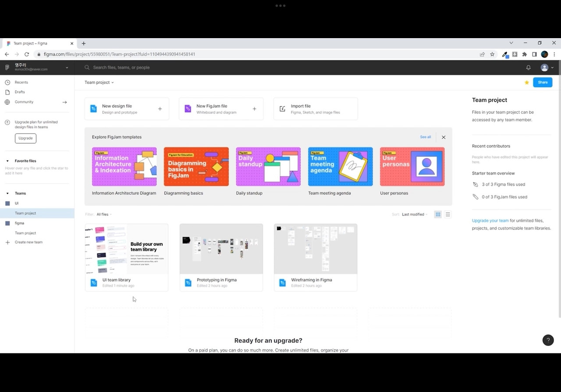The image size is (561, 392).
Task: Click the Wireframing in Figma file icon
Action: [x=282, y=283]
